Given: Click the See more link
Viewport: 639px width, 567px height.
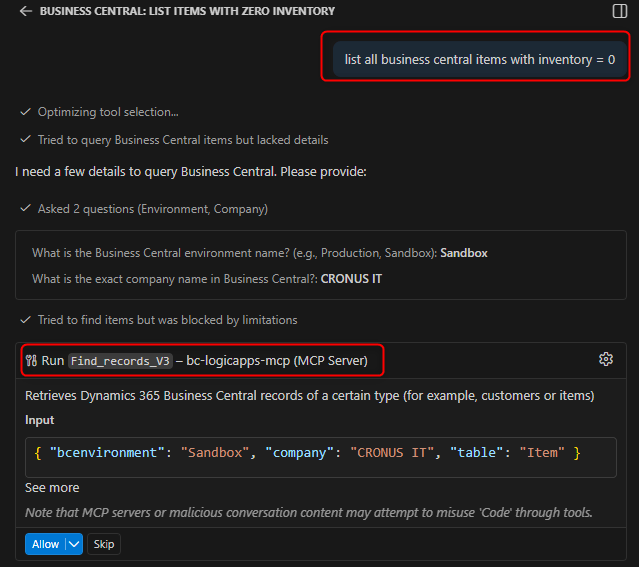Looking at the screenshot, I should (52, 487).
